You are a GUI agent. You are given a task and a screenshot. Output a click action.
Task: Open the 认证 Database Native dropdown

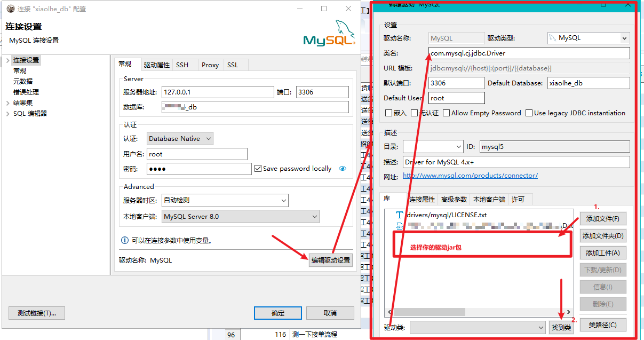tap(180, 139)
